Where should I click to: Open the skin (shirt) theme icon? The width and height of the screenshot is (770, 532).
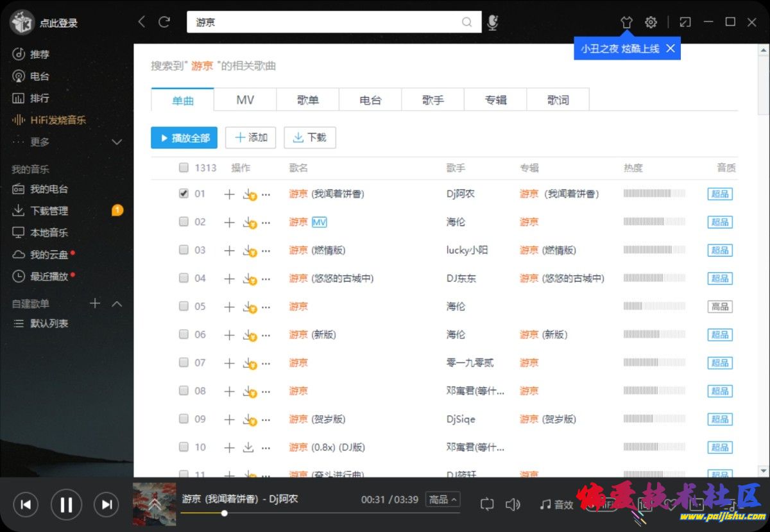pos(626,22)
